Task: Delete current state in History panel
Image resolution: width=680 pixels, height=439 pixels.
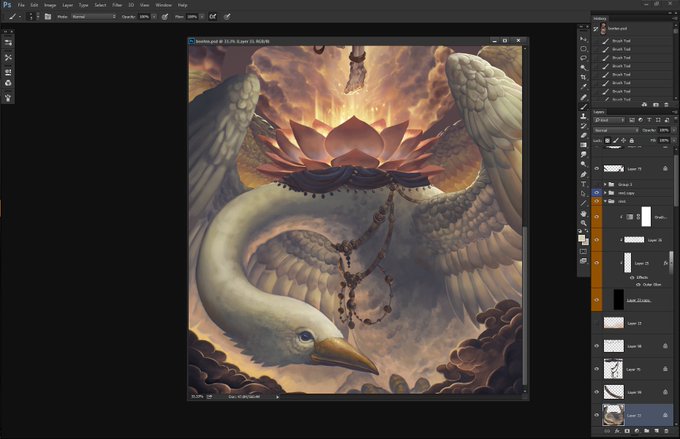Action: click(667, 105)
